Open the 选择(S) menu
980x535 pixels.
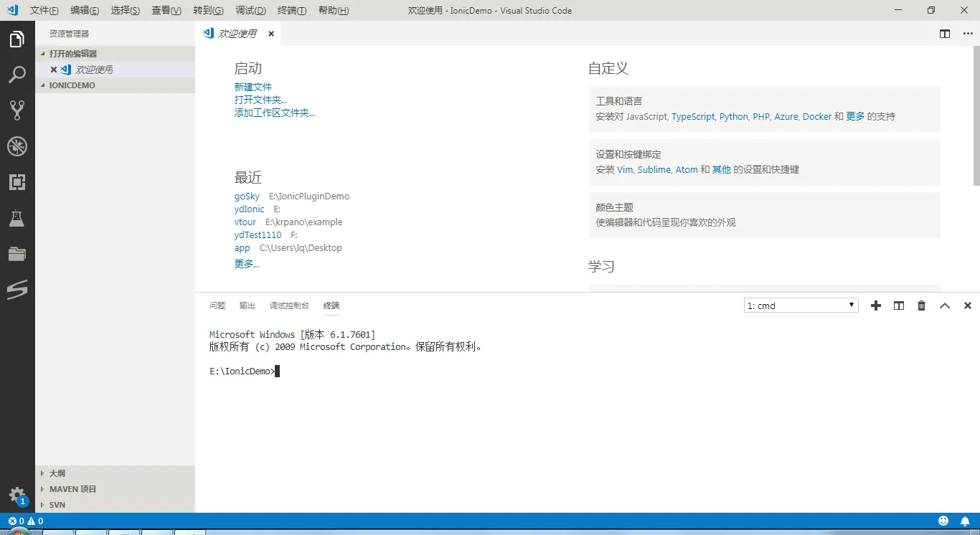pos(126,11)
